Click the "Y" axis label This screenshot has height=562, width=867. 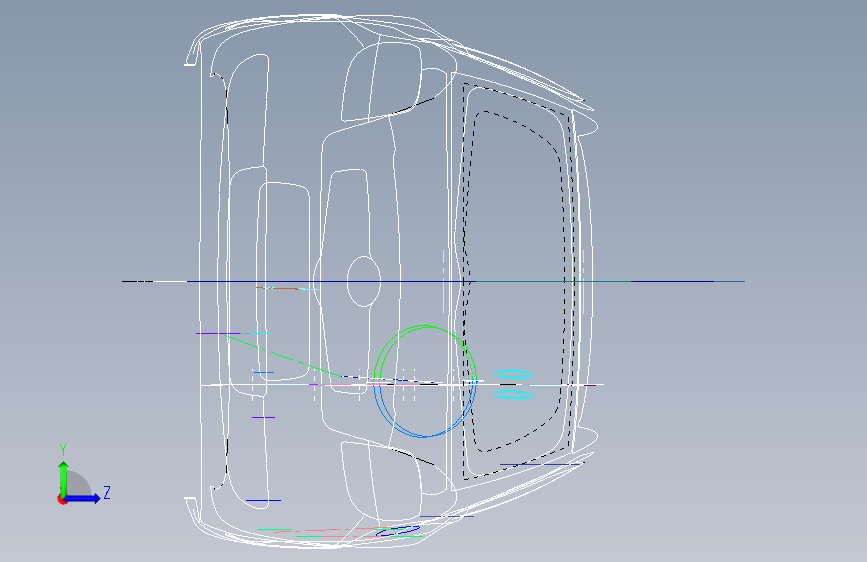pos(63,450)
